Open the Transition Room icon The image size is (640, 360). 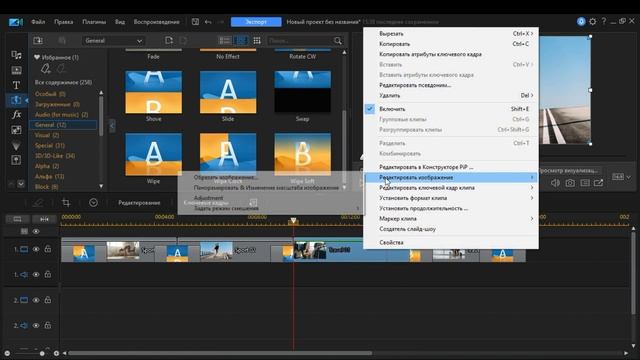pyautogui.click(x=16, y=100)
